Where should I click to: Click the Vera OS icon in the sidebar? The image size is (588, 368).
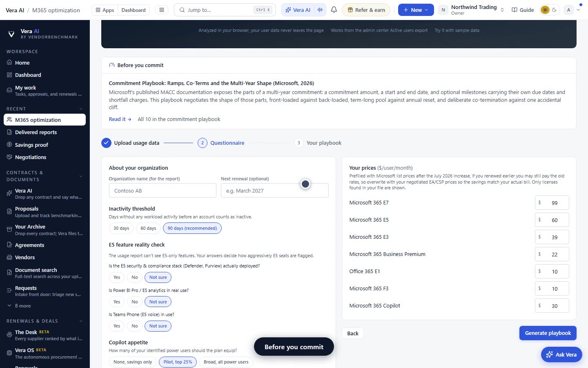coord(9,353)
